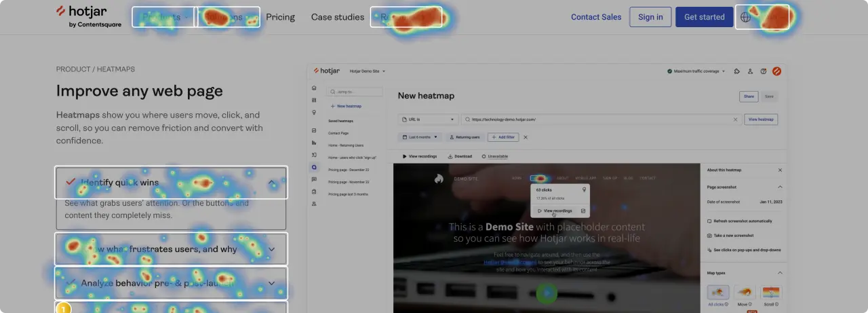Click the Share button in demo
Screen dimensions: 868x313
point(749,96)
